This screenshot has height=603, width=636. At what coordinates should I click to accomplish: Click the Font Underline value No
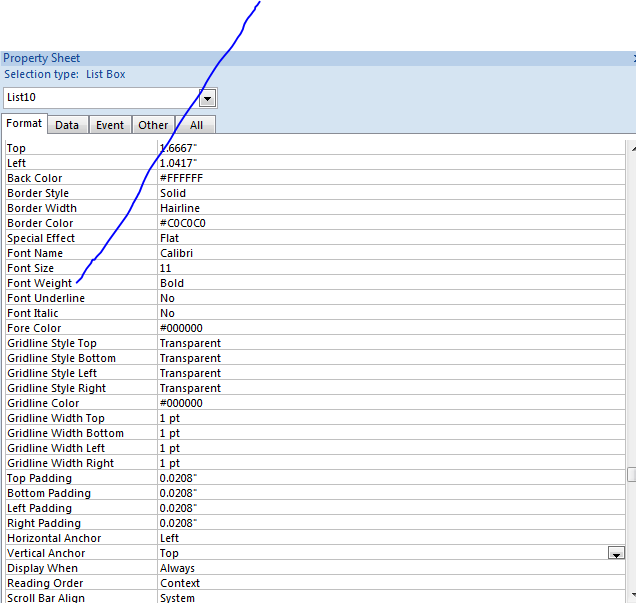pyautogui.click(x=167, y=298)
